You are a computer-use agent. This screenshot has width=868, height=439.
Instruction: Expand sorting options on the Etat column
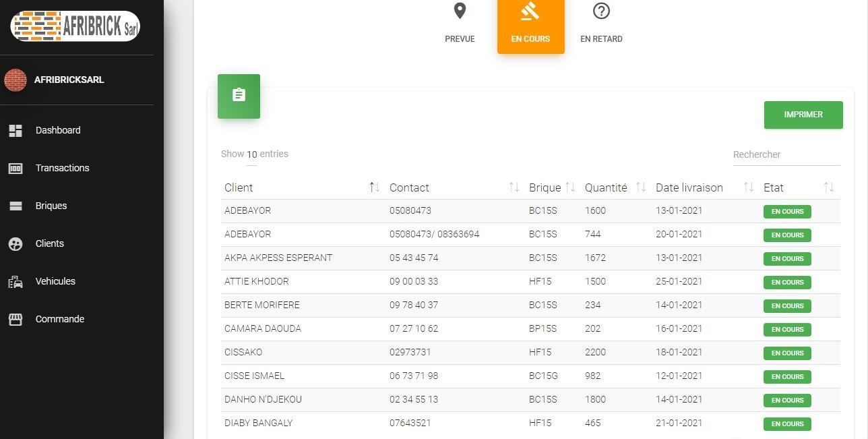tap(830, 187)
